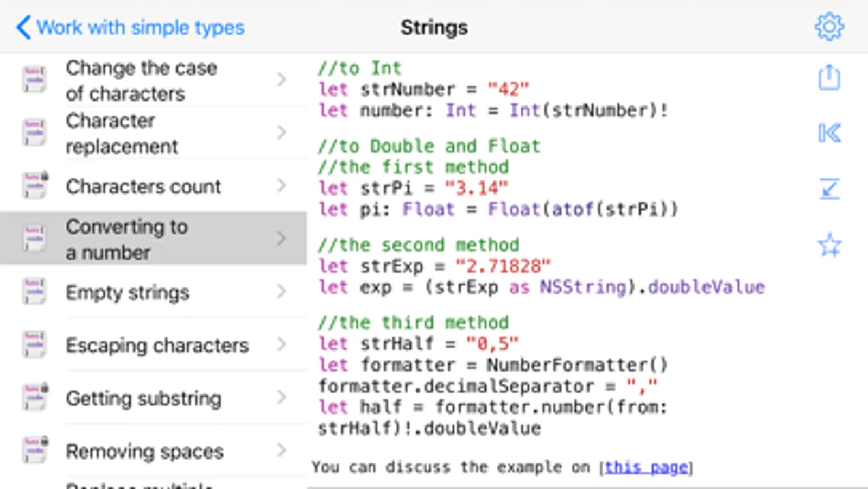This screenshot has width=868, height=489.
Task: Click the Removing spaces snippet icon
Action: point(35,450)
